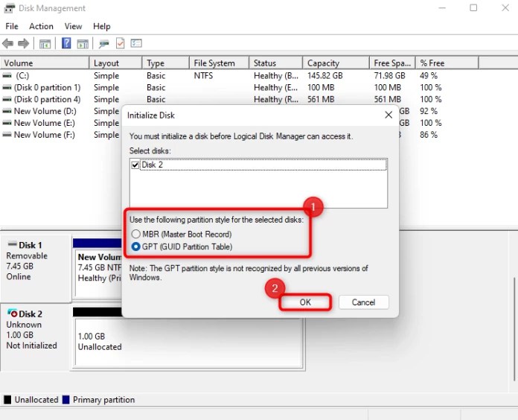518x420 pixels.
Task: Click the 86 % free cell
Action: (429, 135)
